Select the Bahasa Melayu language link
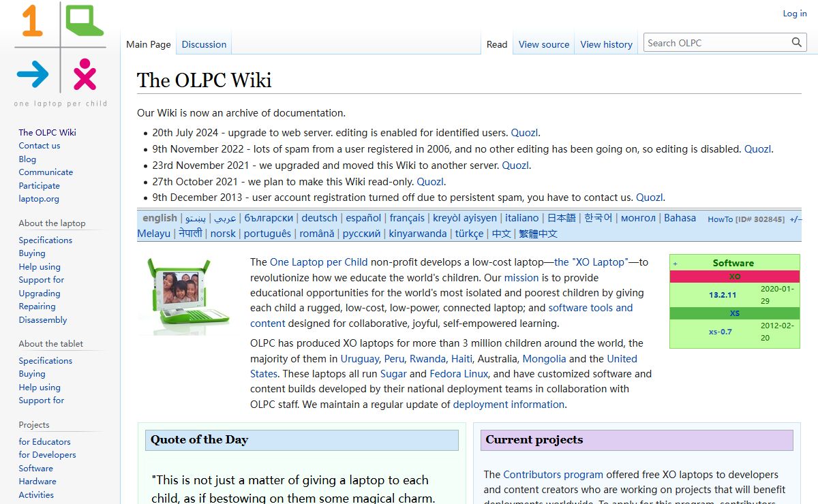This screenshot has width=818, height=504. click(680, 218)
